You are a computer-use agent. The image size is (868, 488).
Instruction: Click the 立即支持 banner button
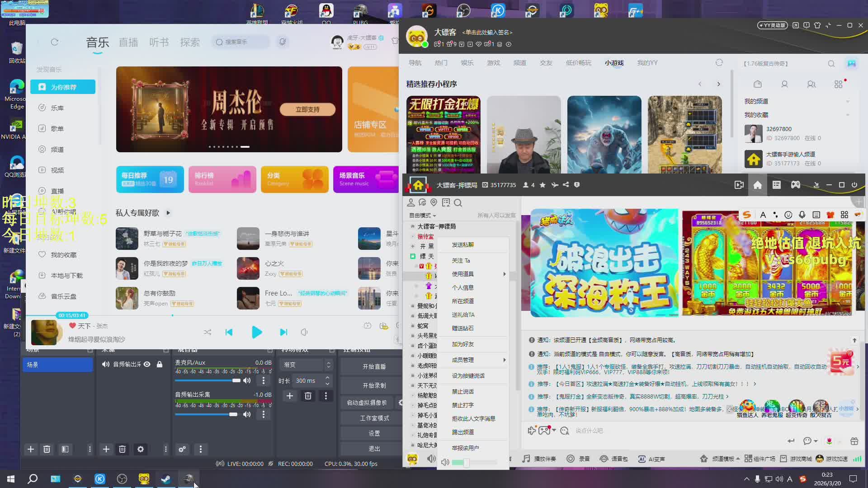click(x=307, y=109)
